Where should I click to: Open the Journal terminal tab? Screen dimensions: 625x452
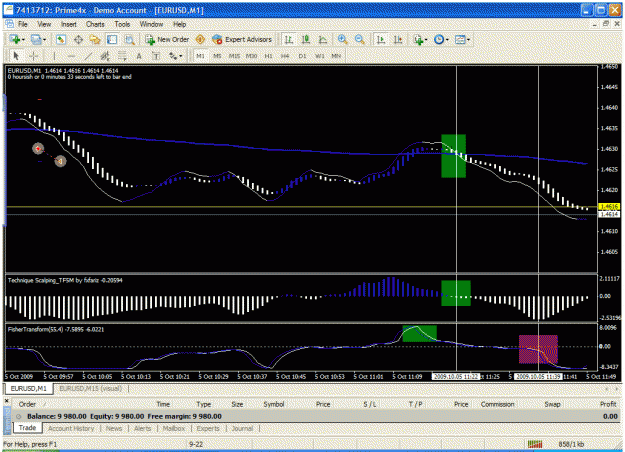coord(242,428)
